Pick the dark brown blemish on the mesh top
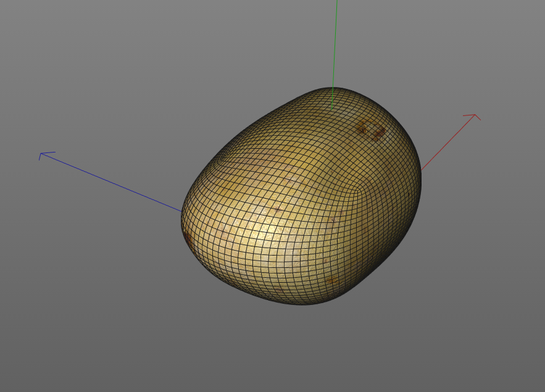This screenshot has height=392, width=545. click(x=371, y=130)
